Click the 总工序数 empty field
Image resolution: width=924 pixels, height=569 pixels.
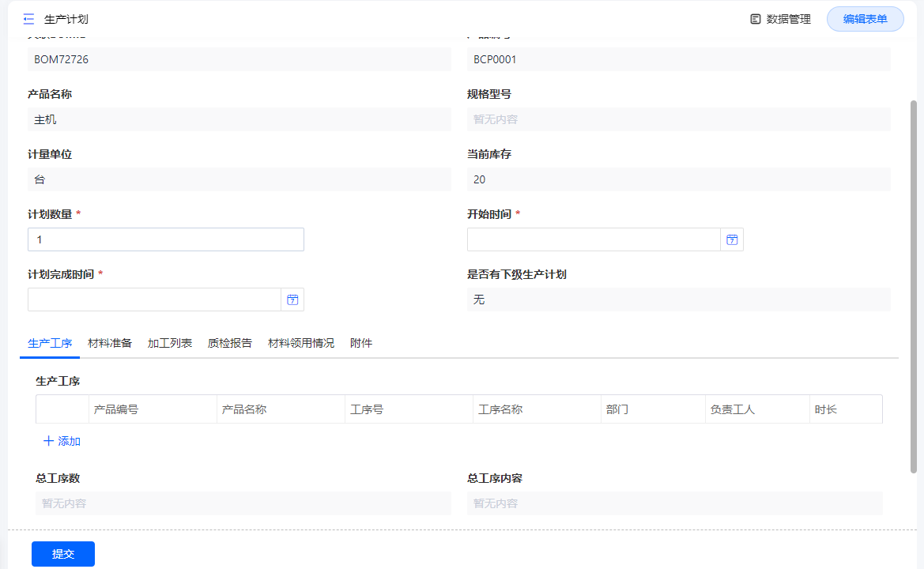[x=243, y=503]
